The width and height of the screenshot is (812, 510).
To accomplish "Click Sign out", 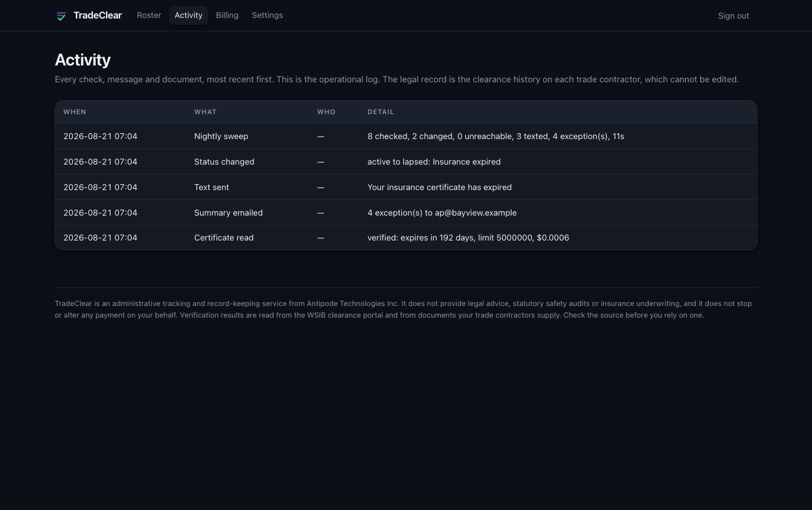I will tap(734, 16).
